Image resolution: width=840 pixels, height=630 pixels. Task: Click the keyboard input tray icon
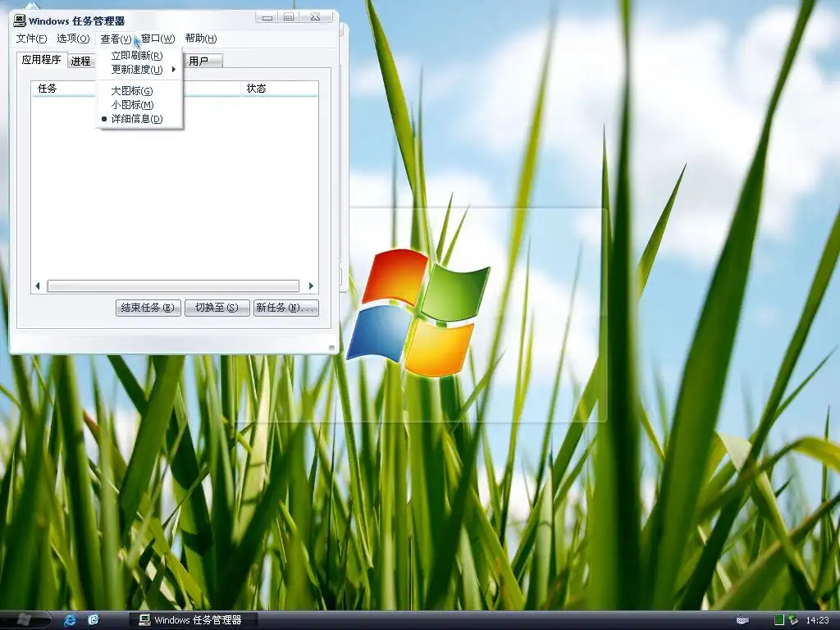742,620
